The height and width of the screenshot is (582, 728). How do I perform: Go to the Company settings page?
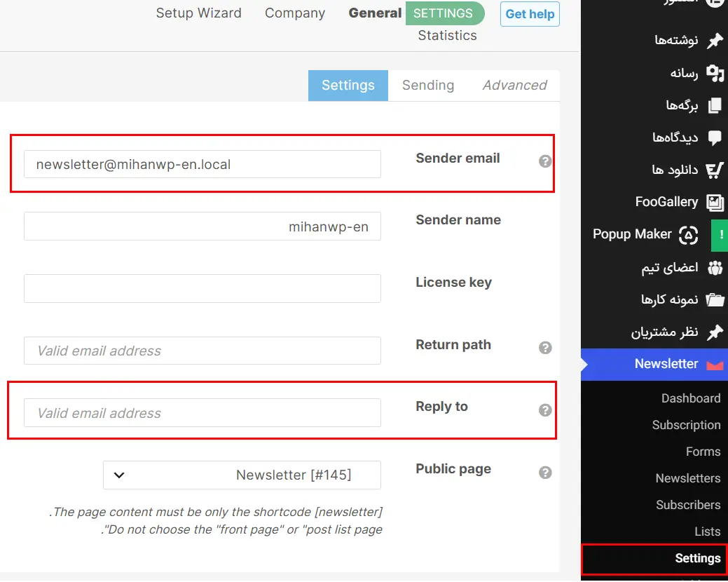tap(295, 13)
